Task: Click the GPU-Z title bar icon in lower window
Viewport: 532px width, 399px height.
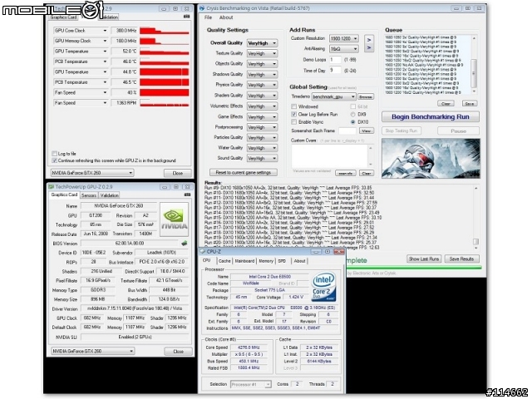Action: [52, 186]
